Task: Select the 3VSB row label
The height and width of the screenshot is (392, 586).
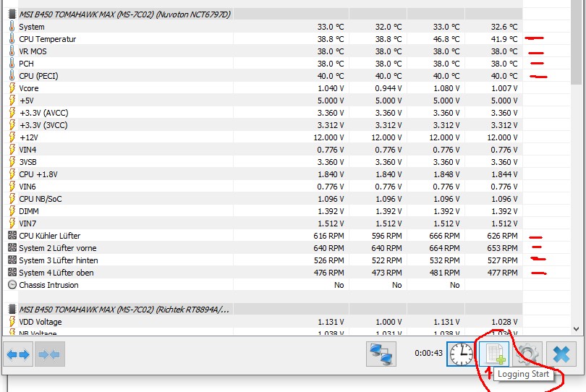Action: (x=27, y=162)
